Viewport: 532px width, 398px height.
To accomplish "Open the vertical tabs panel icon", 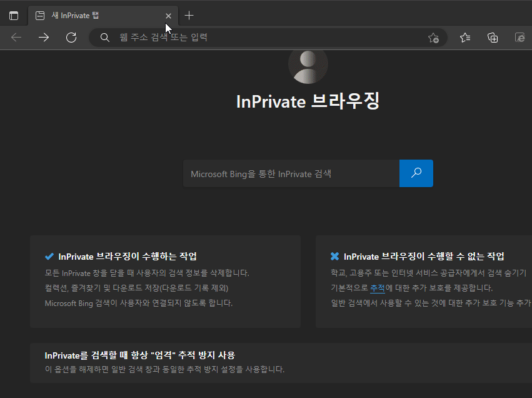I will pyautogui.click(x=14, y=16).
